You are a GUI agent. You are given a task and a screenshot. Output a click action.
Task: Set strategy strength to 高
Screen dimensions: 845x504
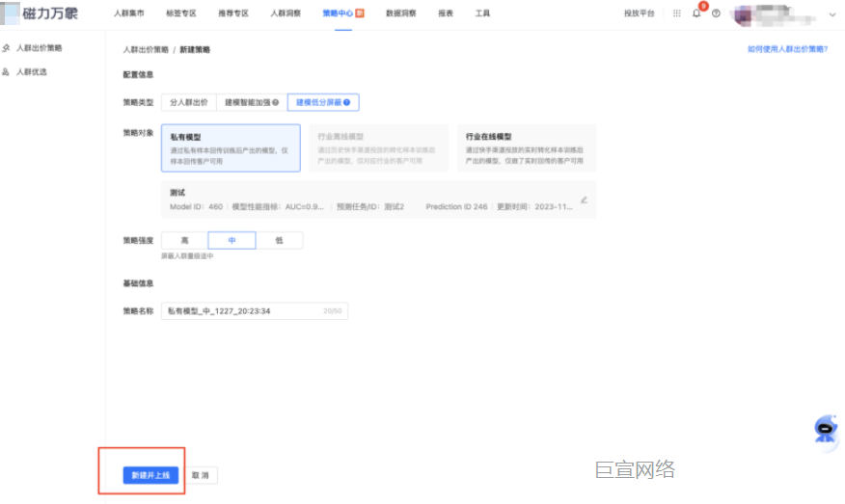pos(185,240)
